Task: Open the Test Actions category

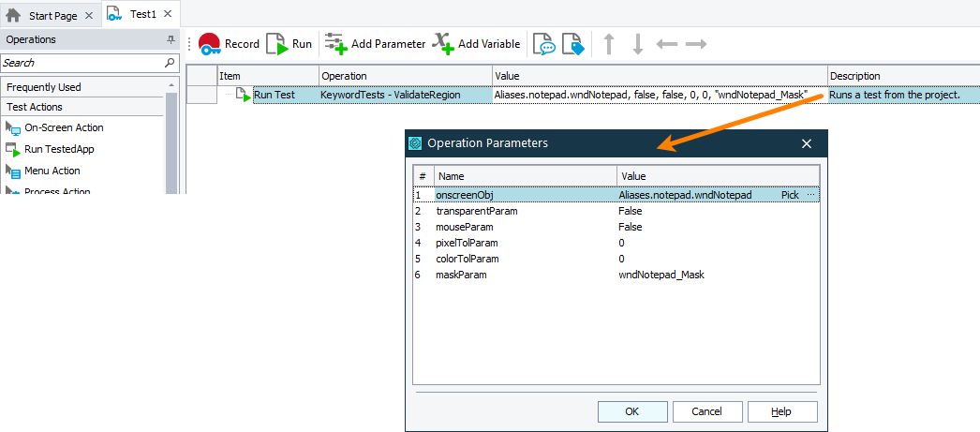Action: pyautogui.click(x=35, y=107)
